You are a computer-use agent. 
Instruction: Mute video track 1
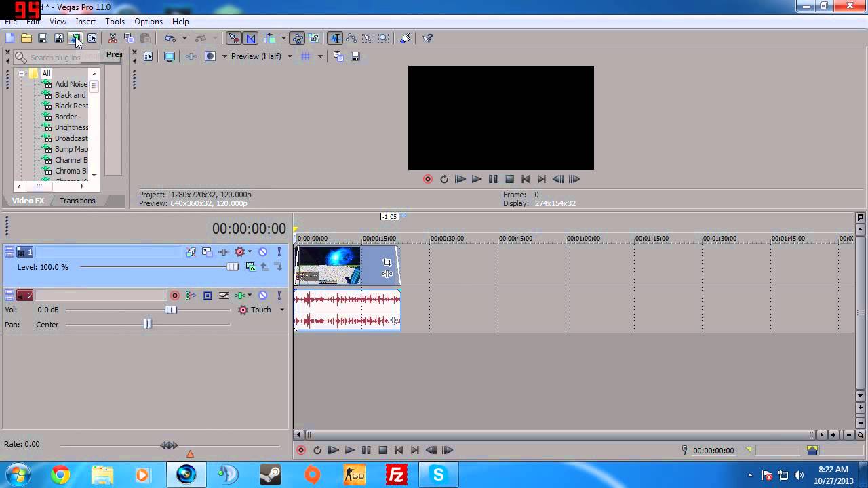tap(263, 252)
